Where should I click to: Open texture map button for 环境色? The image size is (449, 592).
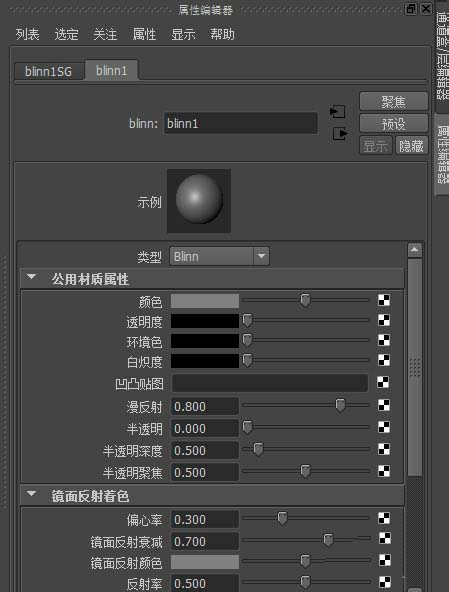pos(384,340)
